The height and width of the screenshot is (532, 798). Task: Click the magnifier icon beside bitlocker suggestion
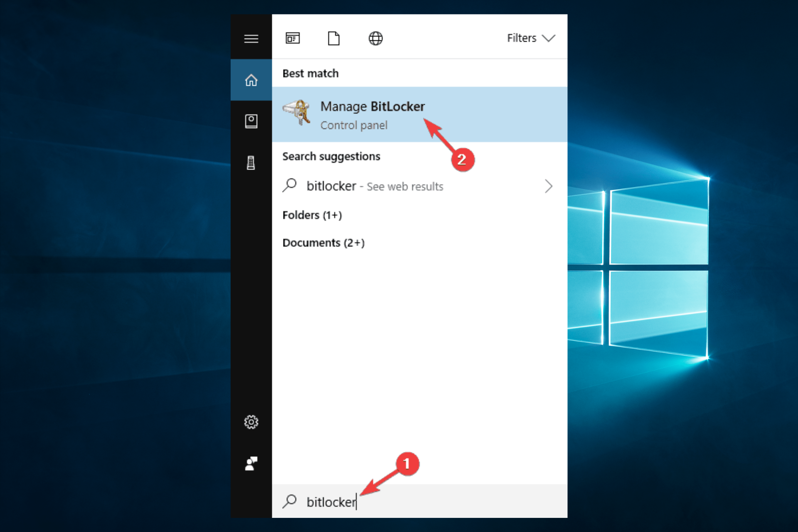[x=290, y=185]
